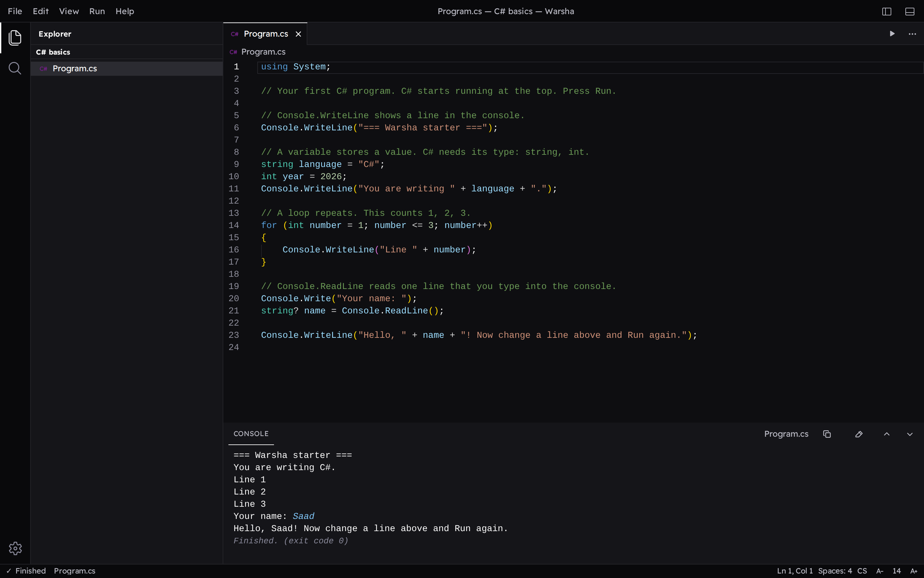Select the Program.cs editor tab

coord(265,34)
